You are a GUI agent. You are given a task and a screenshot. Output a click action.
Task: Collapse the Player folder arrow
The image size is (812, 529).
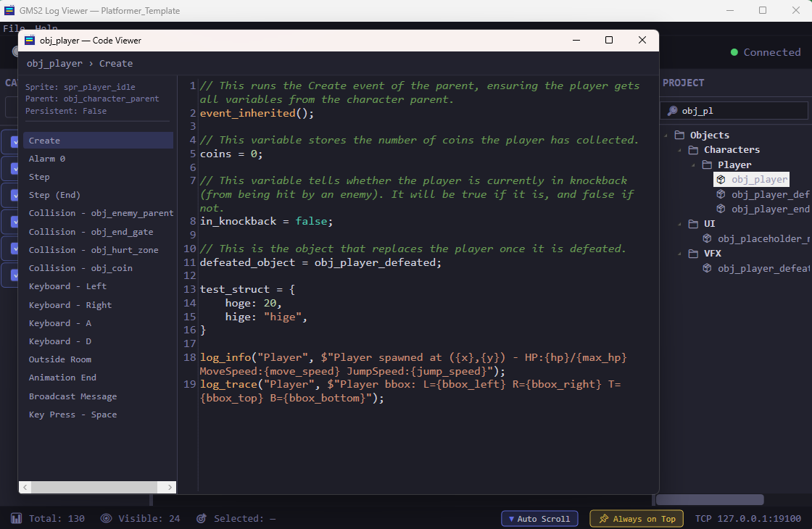[693, 164]
